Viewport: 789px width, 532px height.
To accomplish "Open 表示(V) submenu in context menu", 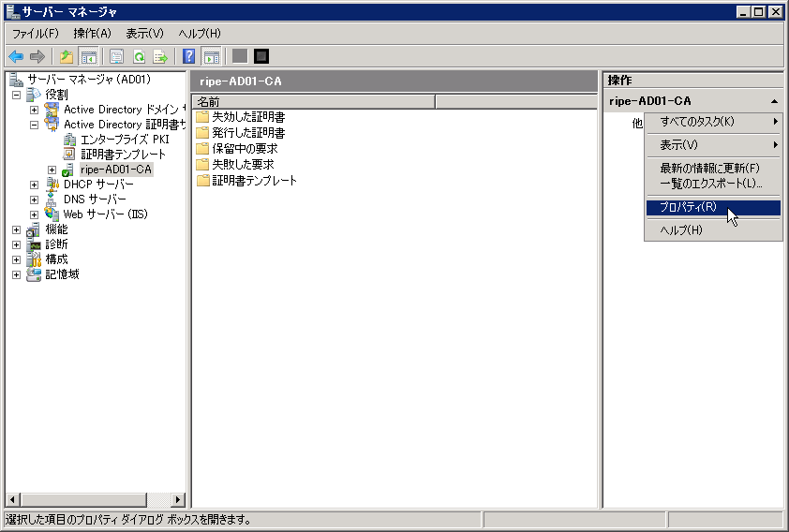I will tap(713, 145).
